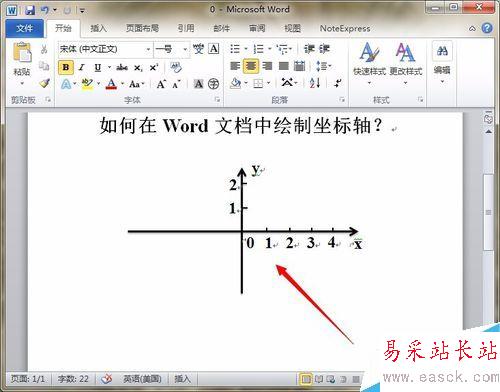Viewport: 500px width, 392px height.
Task: Toggle character shading
Action: click(x=198, y=84)
